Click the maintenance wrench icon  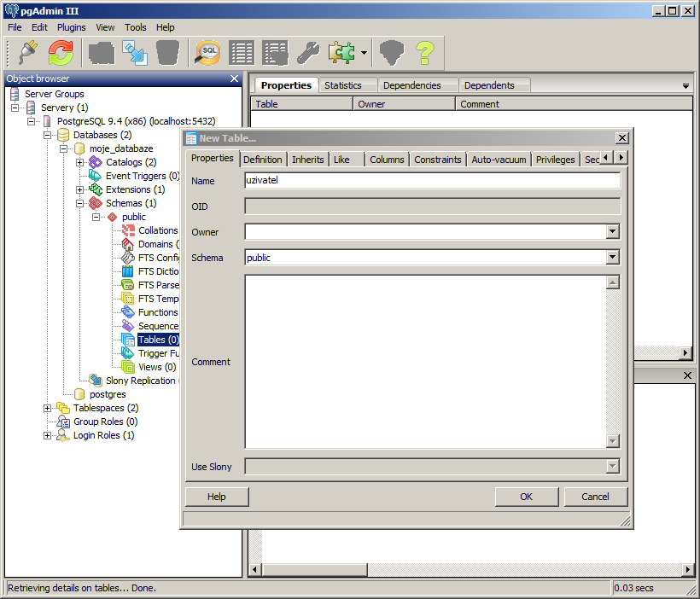click(x=308, y=53)
